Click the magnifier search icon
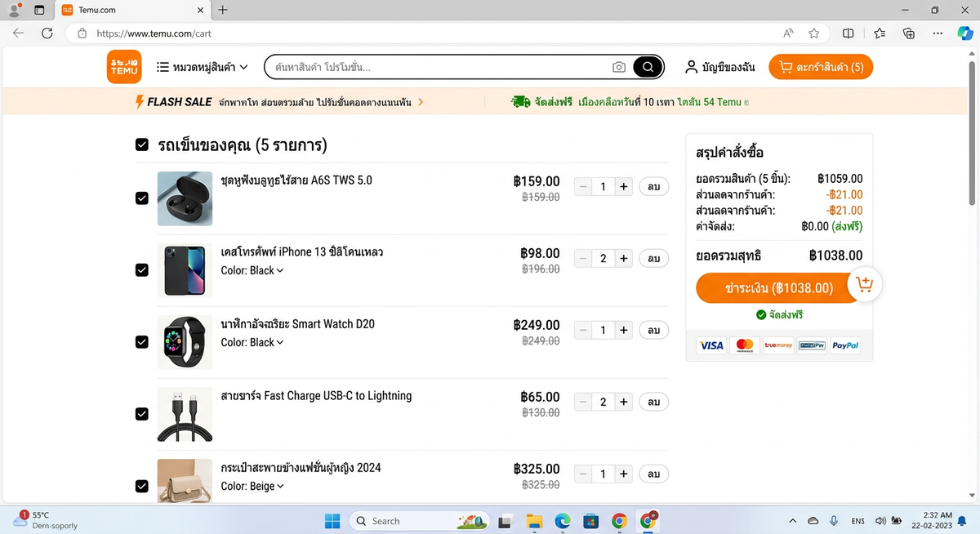 pos(647,67)
